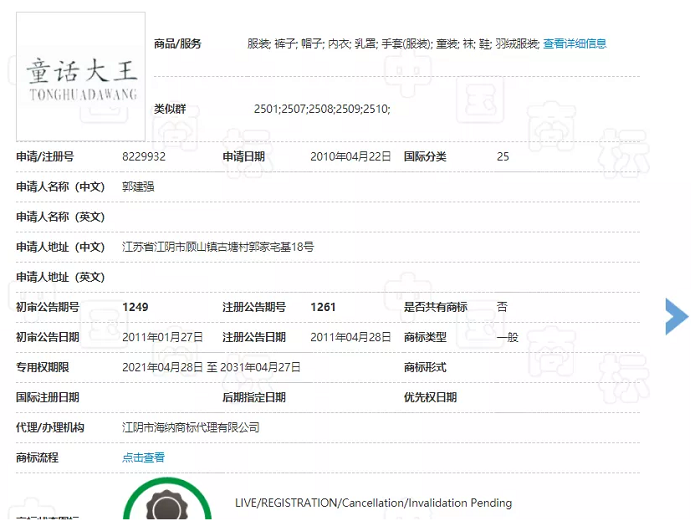This screenshot has width=700, height=526.
Task: Click the 初审公告日期 label
Action: coord(48,337)
